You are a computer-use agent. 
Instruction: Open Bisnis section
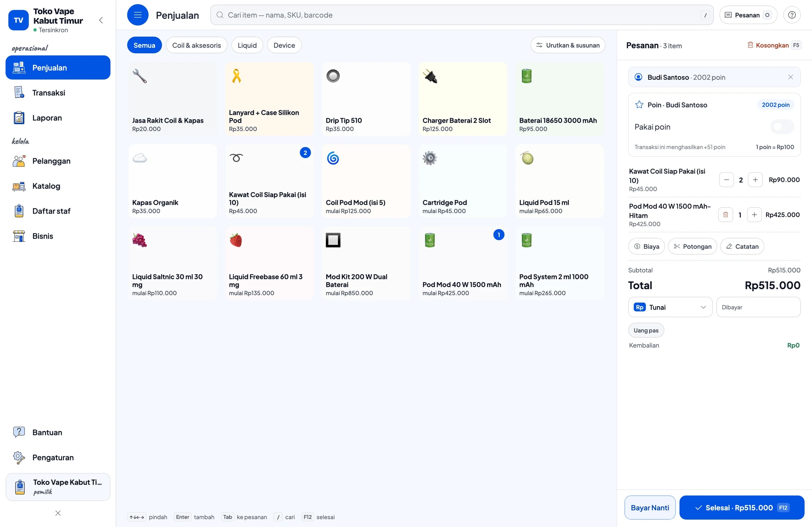(58, 236)
